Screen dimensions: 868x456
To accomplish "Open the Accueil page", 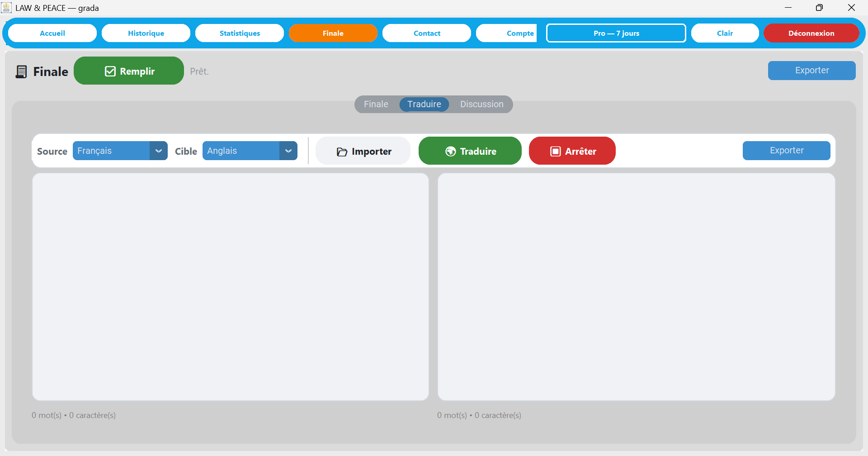I will [x=52, y=33].
